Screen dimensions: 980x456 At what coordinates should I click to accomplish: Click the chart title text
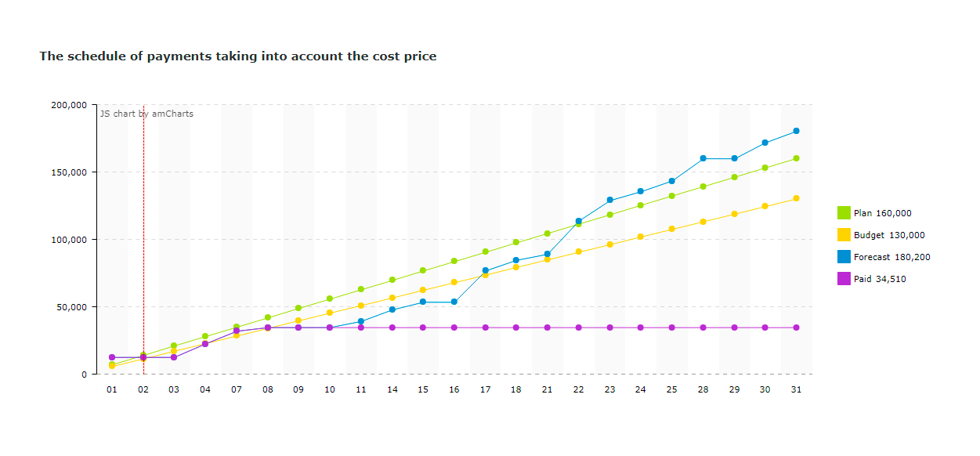238,56
